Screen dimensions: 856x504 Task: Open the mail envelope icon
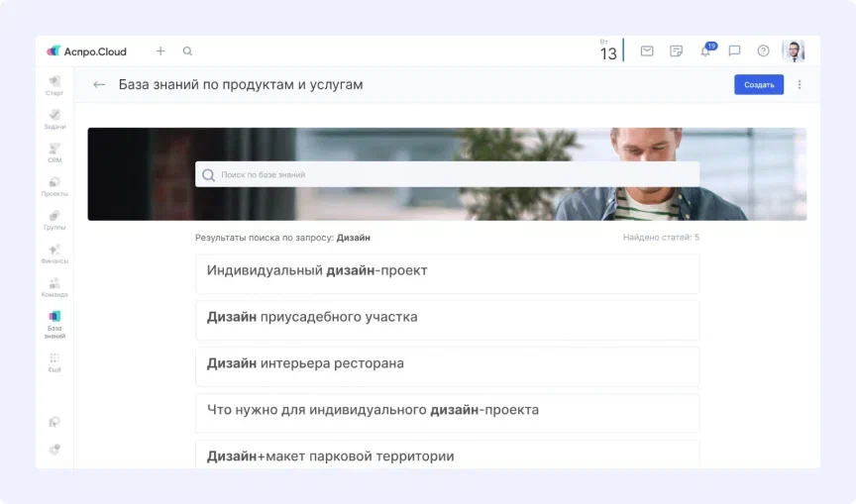pos(647,51)
